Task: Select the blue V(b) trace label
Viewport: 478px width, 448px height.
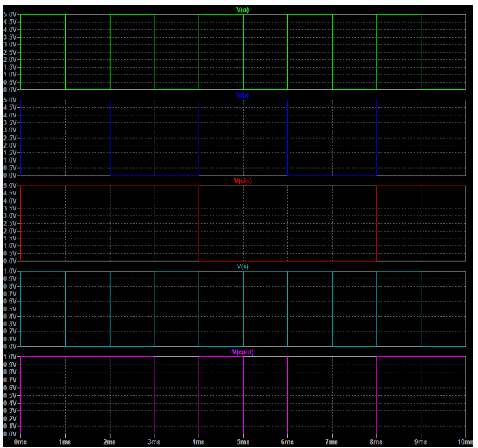Action: (242, 95)
